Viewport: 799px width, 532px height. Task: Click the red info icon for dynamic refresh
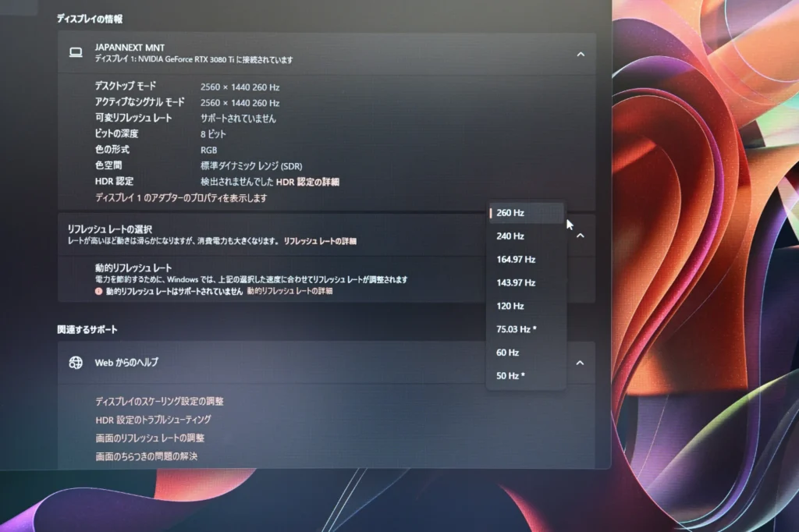coord(98,292)
